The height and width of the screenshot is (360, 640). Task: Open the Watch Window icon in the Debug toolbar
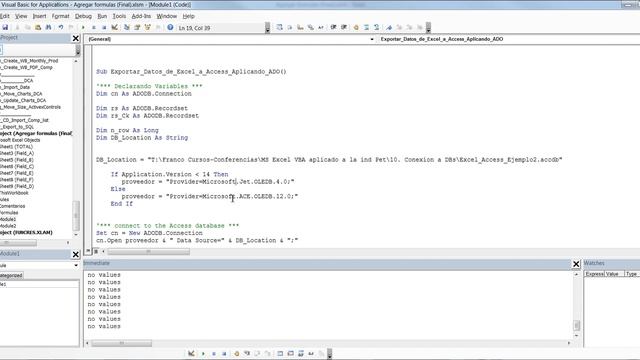tap(301, 353)
